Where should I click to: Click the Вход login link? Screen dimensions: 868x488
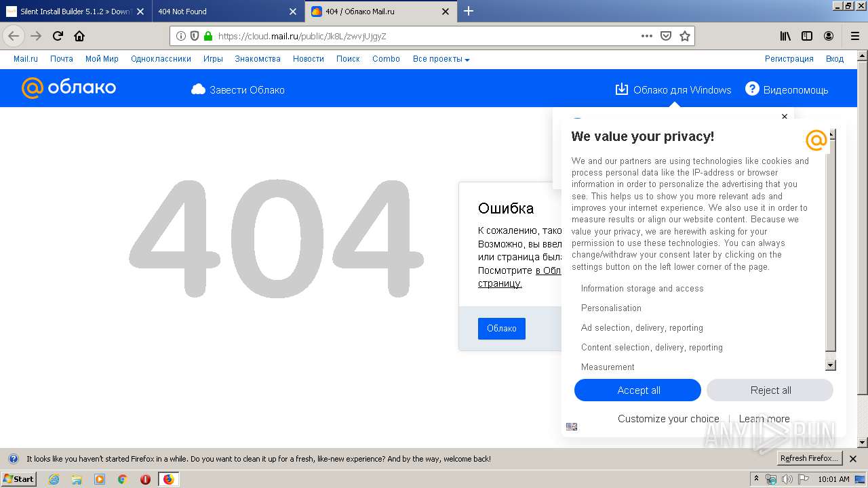click(835, 59)
